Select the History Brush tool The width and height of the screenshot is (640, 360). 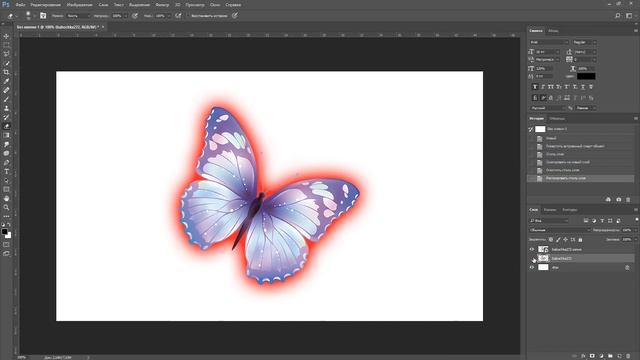(6, 117)
